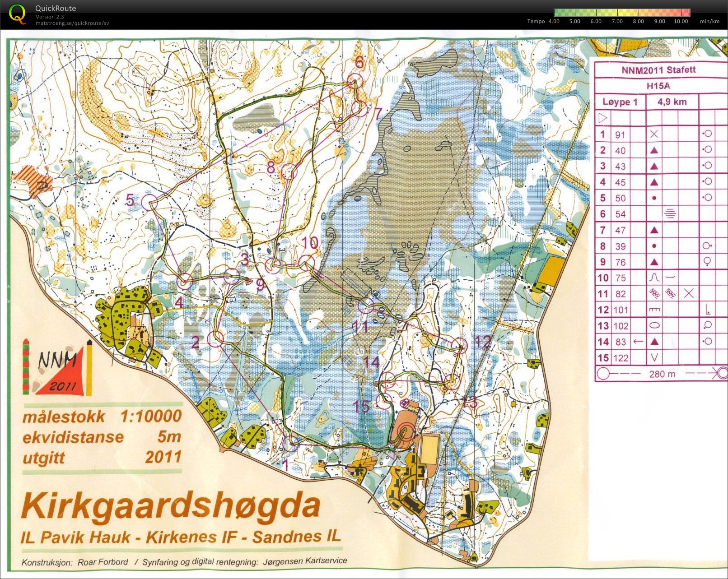This screenshot has width=728, height=579.
Task: Click the 'NNM2011 Stafett' table header
Action: tap(658, 70)
